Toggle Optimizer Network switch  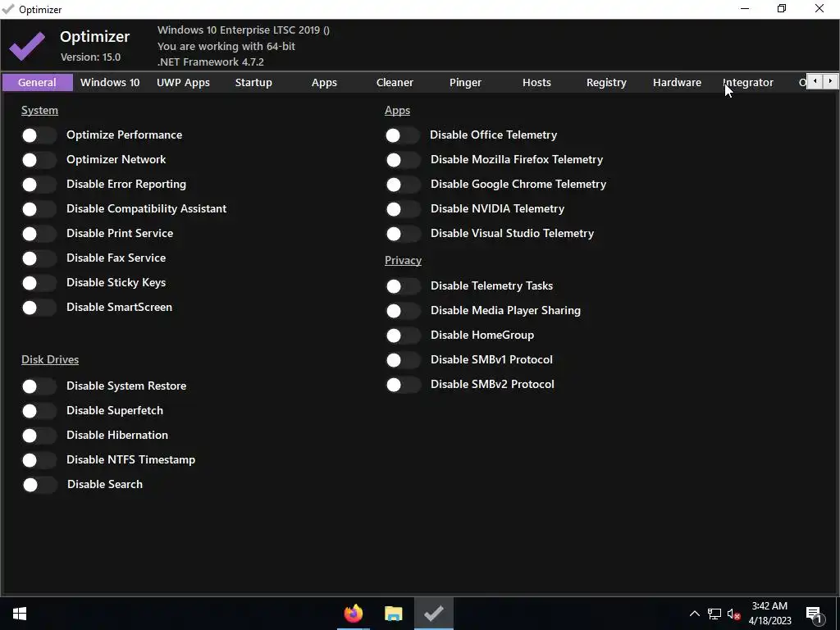click(x=39, y=160)
